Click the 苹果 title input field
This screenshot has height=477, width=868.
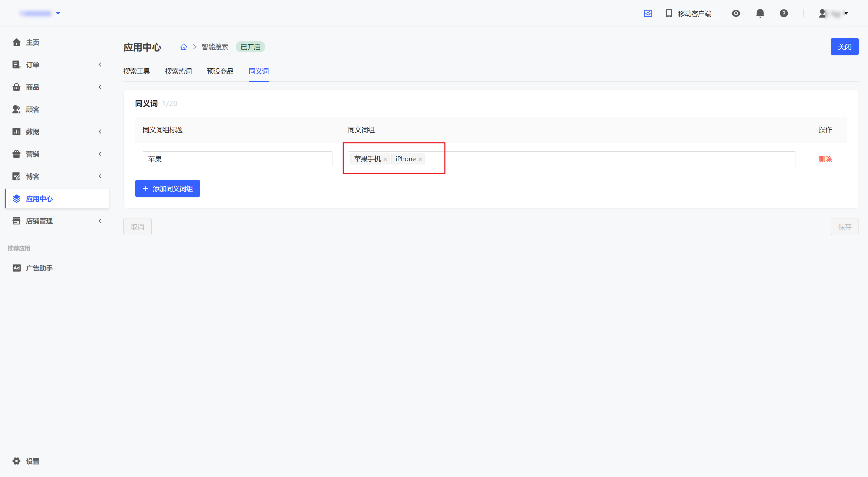238,159
